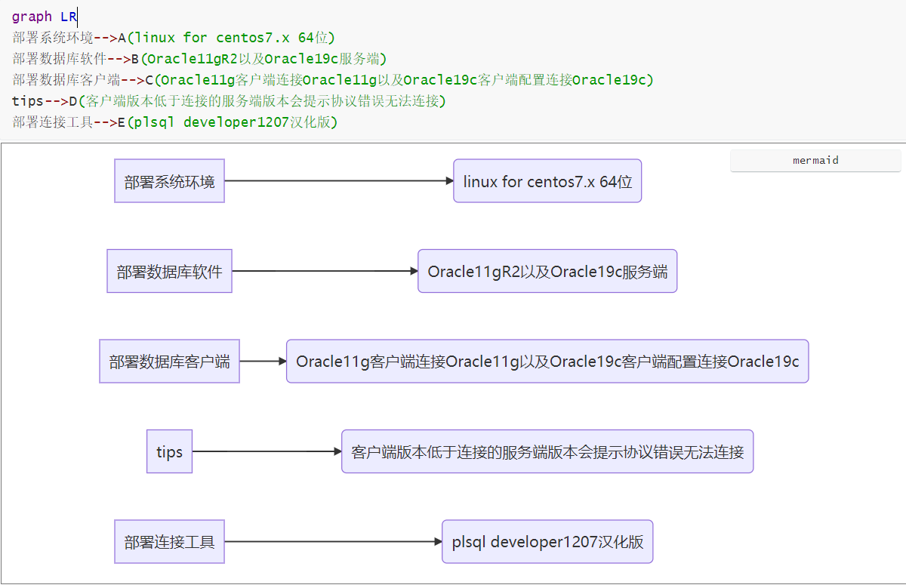Click code line defining node C
The width and height of the screenshot is (906, 588).
pos(332,79)
